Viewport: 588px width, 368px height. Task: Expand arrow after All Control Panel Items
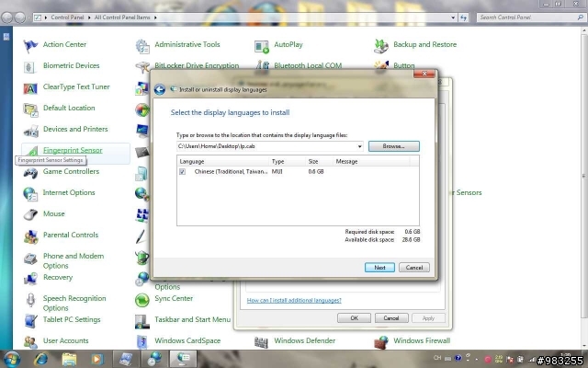155,17
